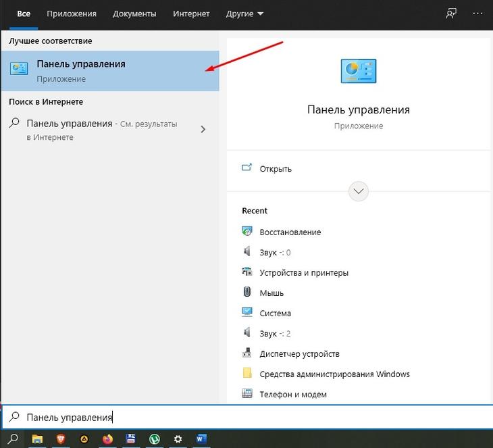This screenshot has height=448, width=493.
Task: Open Microsoft Word from the taskbar
Action: coord(201,439)
